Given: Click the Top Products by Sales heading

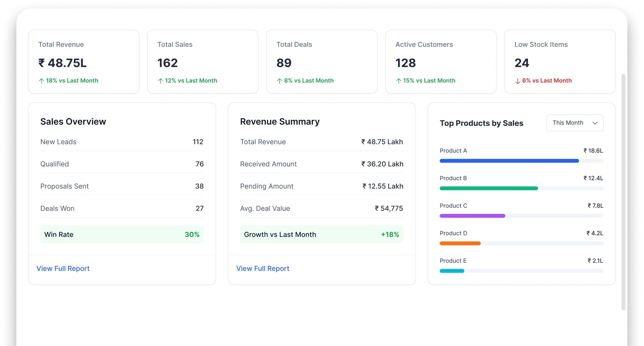Looking at the screenshot, I should point(481,123).
